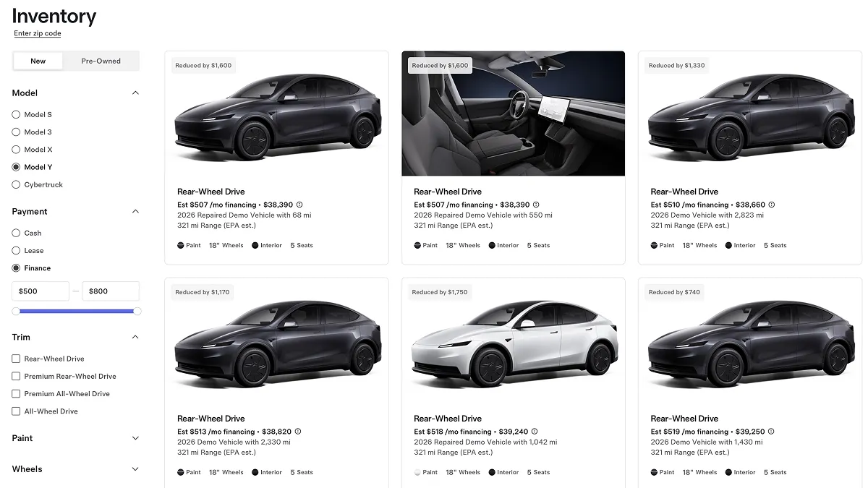Select the New inventory tab
The image size is (868, 488).
pos(38,61)
